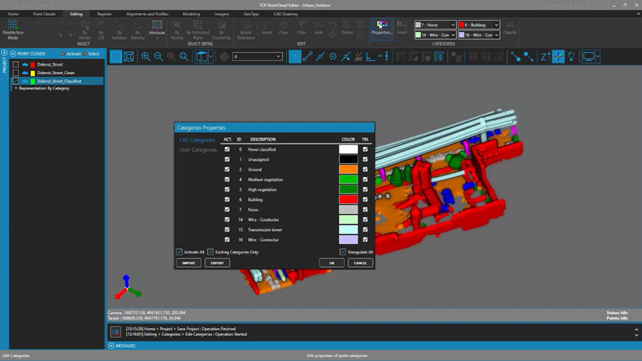
Task: Click the zoom in magnifier icon
Action: pos(146,56)
